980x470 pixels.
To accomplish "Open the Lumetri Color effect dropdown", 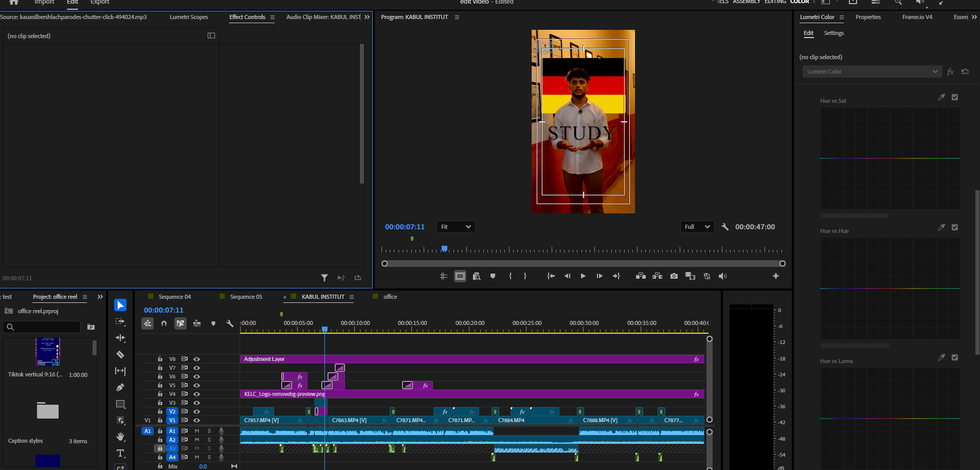I will [x=872, y=71].
